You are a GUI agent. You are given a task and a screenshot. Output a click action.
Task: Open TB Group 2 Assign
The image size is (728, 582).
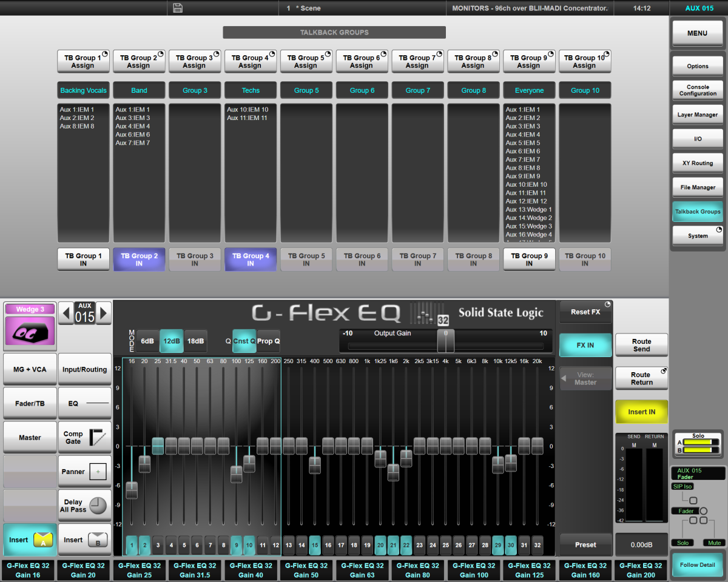click(x=139, y=61)
